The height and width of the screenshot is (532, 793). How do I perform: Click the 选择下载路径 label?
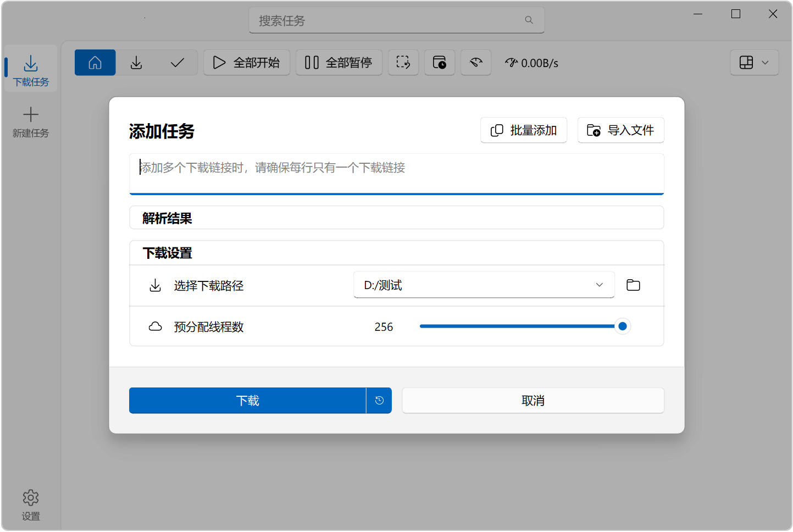pyautogui.click(x=209, y=286)
